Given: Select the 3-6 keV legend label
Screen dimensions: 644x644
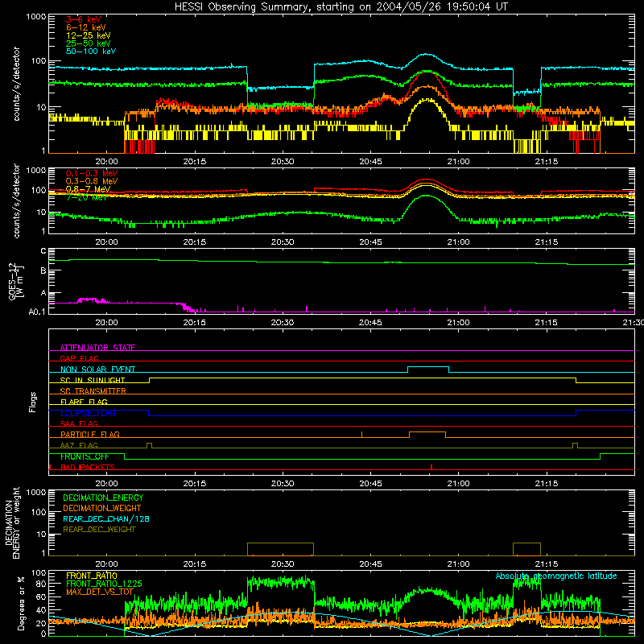Looking at the screenshot, I should coord(84,19).
